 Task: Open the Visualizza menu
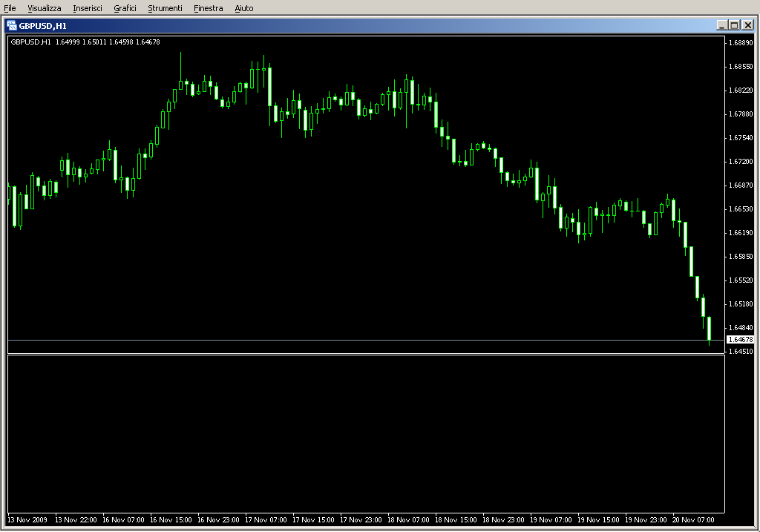pyautogui.click(x=44, y=8)
